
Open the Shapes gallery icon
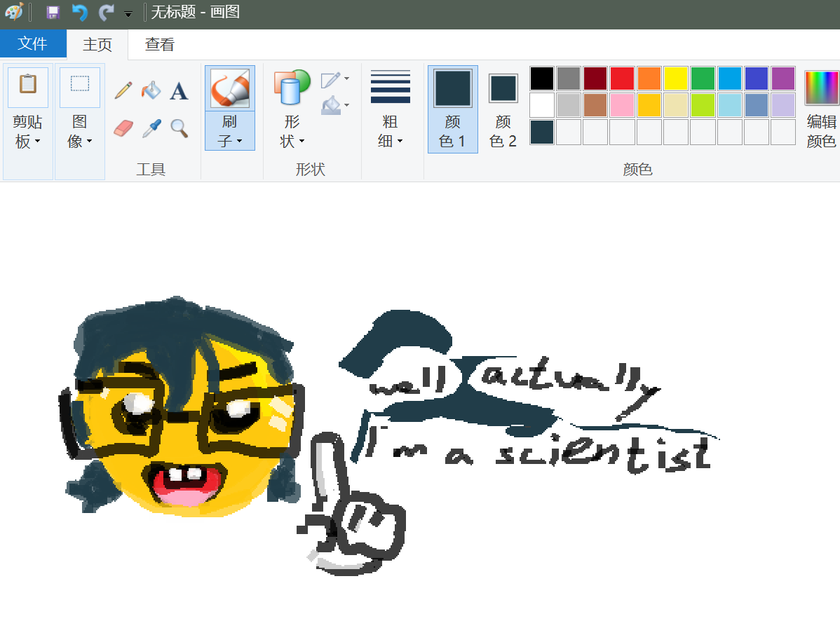click(x=292, y=88)
